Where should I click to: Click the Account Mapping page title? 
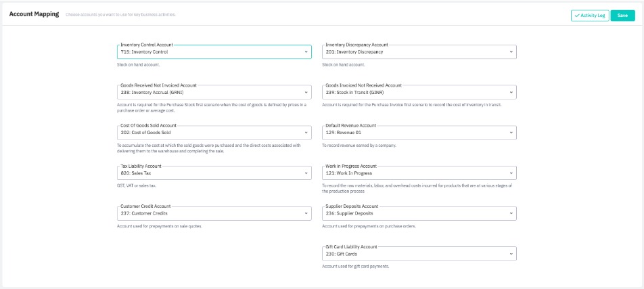click(x=34, y=14)
